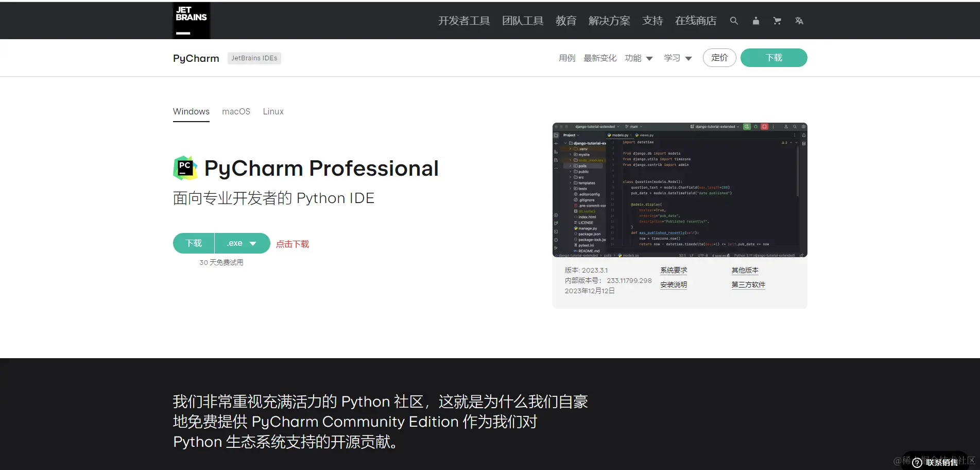The width and height of the screenshot is (980, 470).
Task: Expand the 学习 dropdown
Action: click(x=678, y=58)
